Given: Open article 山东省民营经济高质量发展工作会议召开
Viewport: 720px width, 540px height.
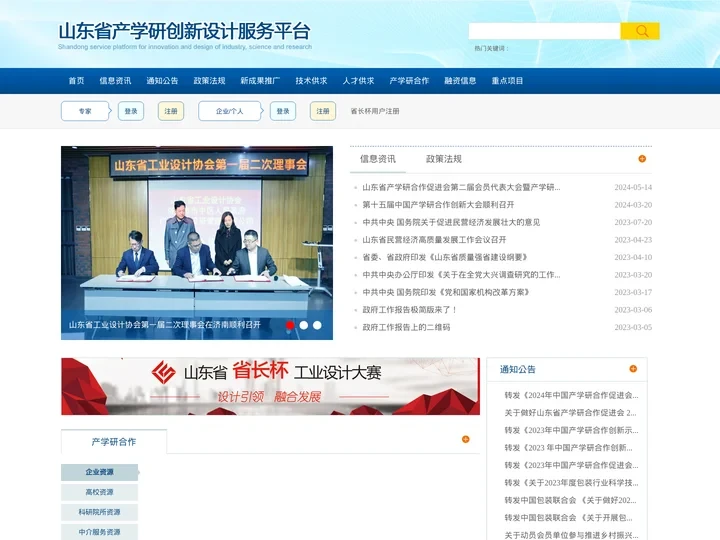Looking at the screenshot, I should 434,240.
